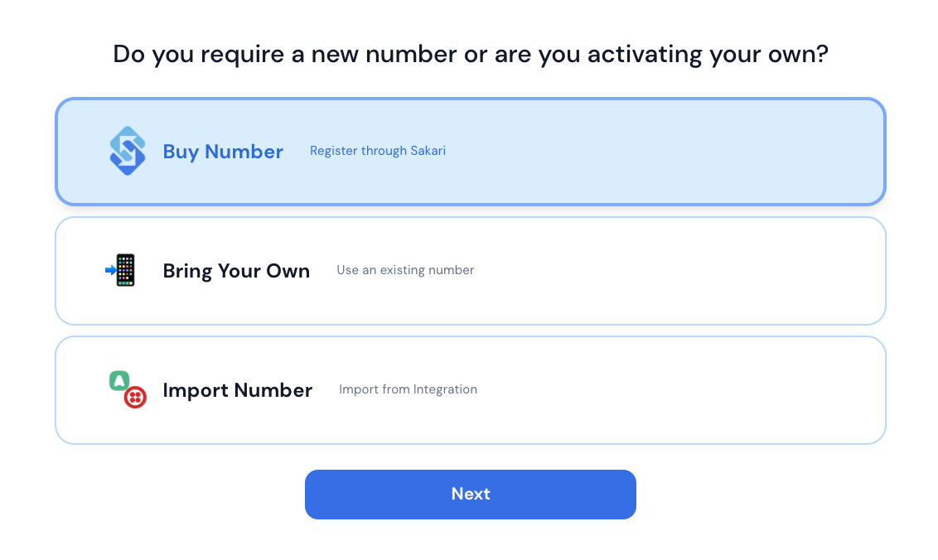Click 'Register through Sakari' description
Screen dimensions: 938x560
tap(378, 151)
